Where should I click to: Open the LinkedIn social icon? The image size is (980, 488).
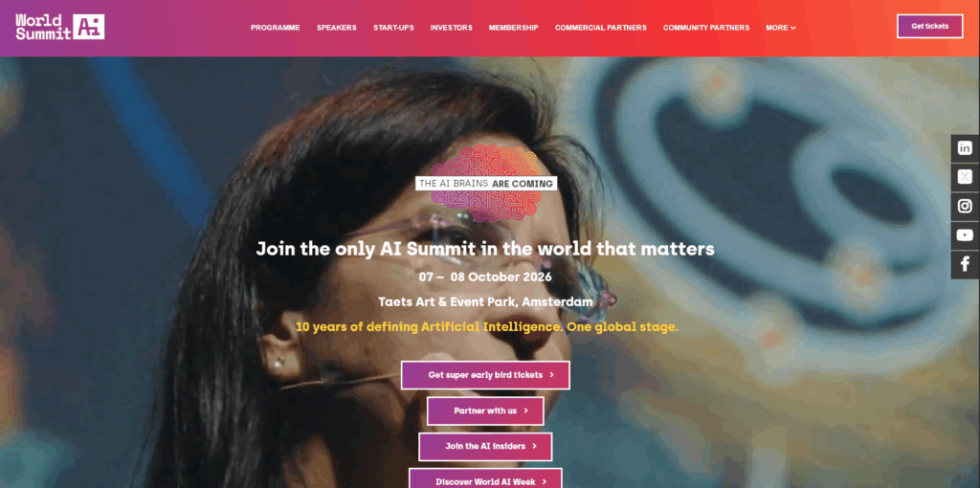coord(965,148)
